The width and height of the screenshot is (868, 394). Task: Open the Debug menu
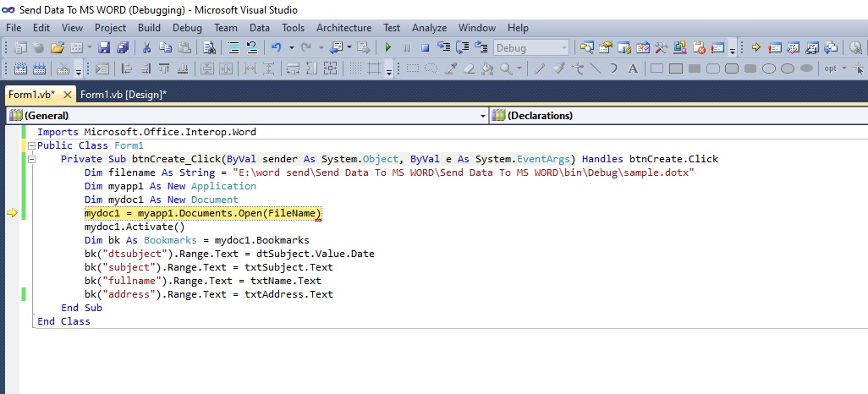[187, 28]
